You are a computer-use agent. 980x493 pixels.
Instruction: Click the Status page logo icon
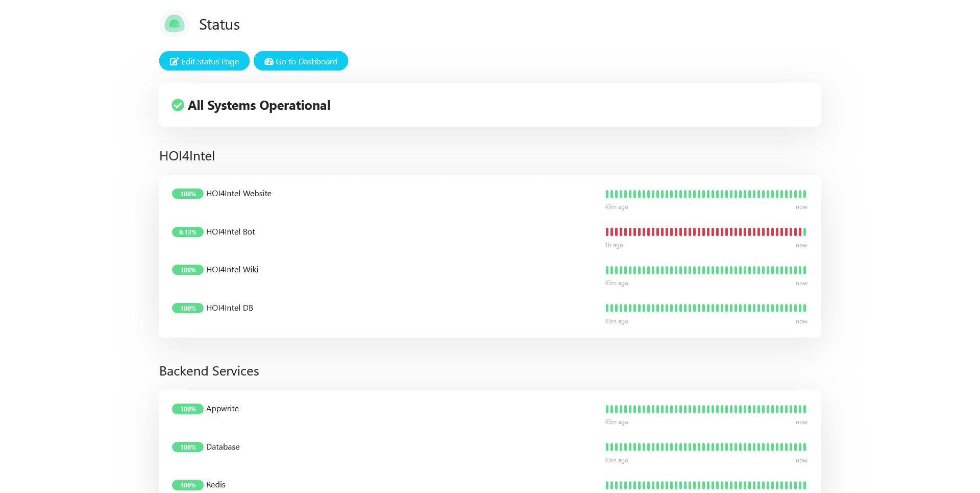click(174, 24)
